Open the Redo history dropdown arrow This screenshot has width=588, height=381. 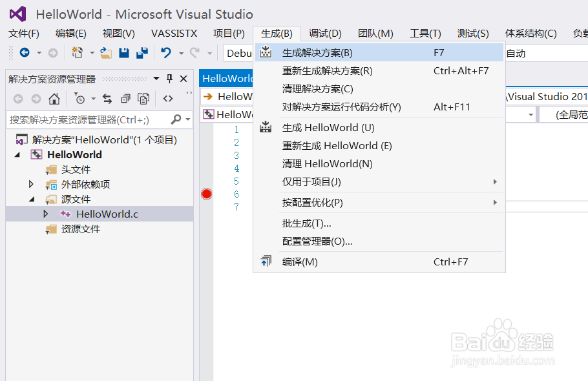point(209,53)
